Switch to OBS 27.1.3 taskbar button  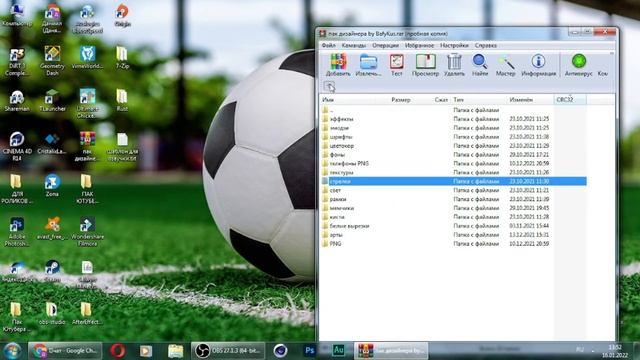click(228, 351)
